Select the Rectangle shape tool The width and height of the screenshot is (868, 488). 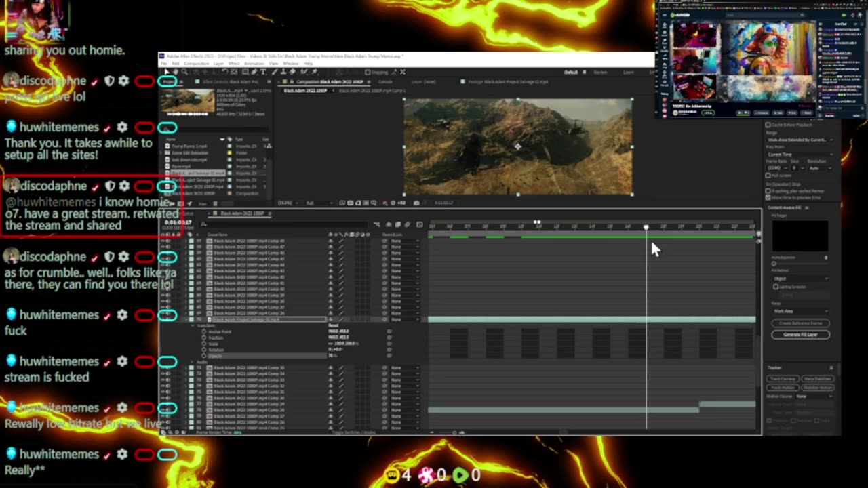coord(245,72)
